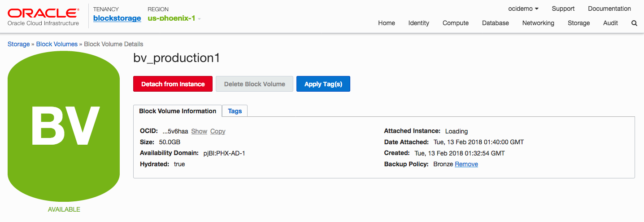
Task: Show the full OCID value
Action: (199, 131)
